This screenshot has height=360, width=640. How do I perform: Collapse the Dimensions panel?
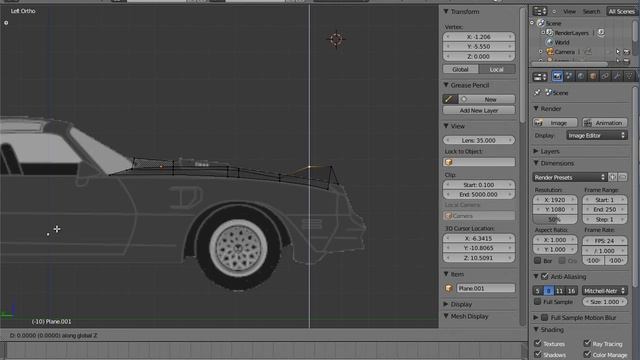(x=536, y=163)
